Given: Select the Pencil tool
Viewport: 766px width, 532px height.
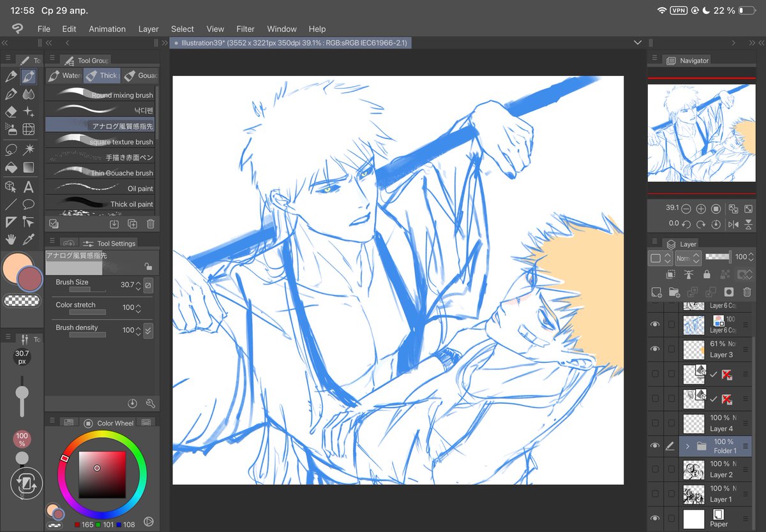Looking at the screenshot, I should 11,94.
